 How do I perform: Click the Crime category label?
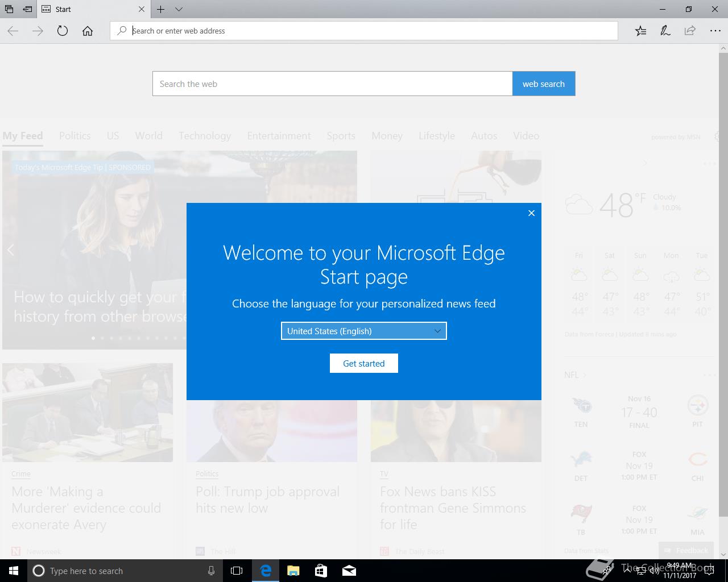pos(21,473)
